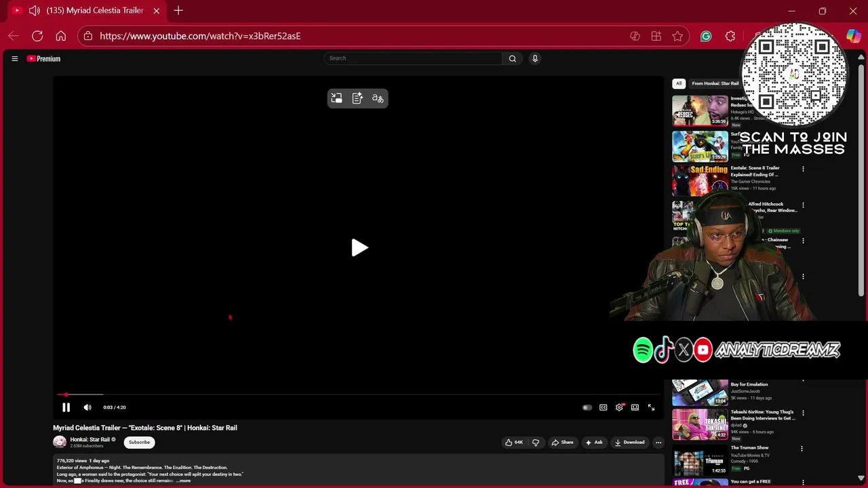Open the REDSEC stream thumbnail
This screenshot has height=488, width=868.
700,110
